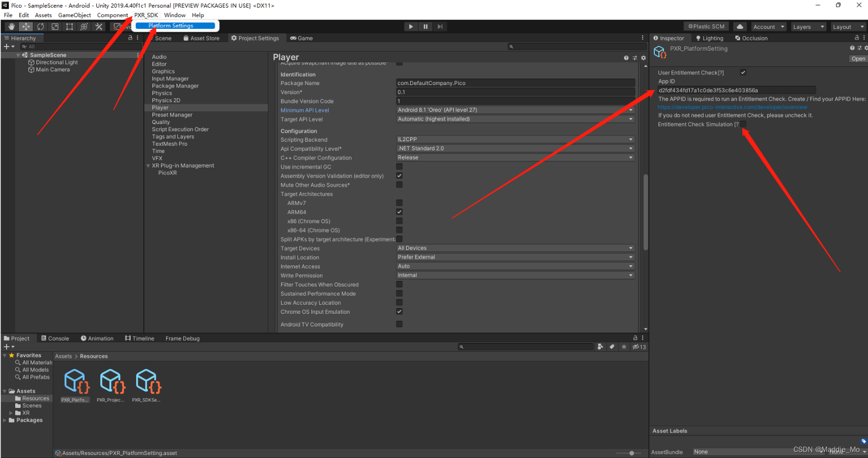Click the Pause button
The image size is (868, 458).
pos(425,27)
